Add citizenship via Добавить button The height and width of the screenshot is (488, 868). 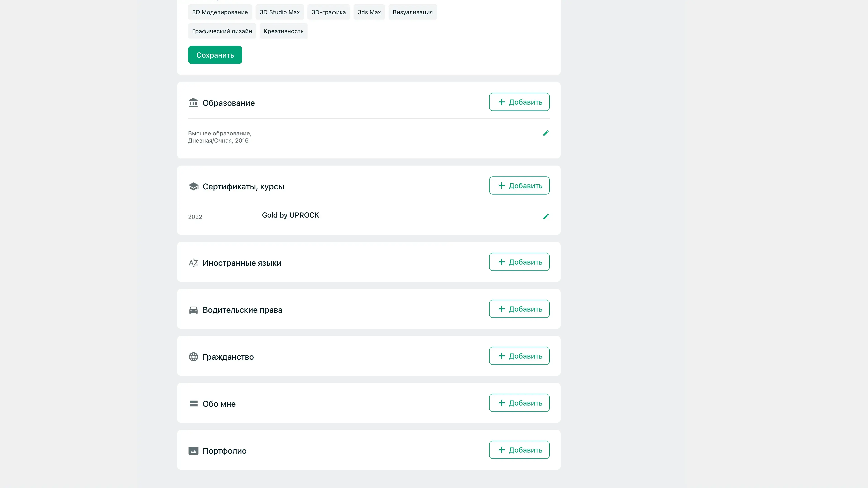pyautogui.click(x=519, y=356)
